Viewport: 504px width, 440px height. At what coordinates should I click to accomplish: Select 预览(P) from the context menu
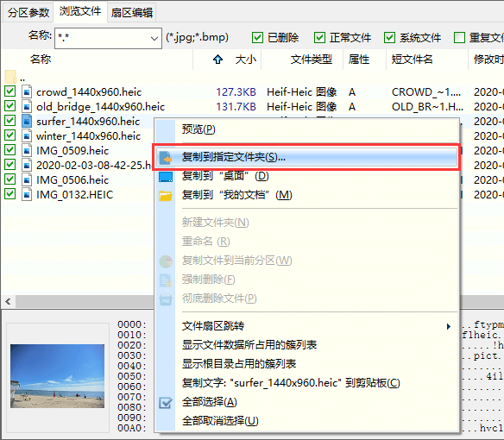click(x=198, y=129)
